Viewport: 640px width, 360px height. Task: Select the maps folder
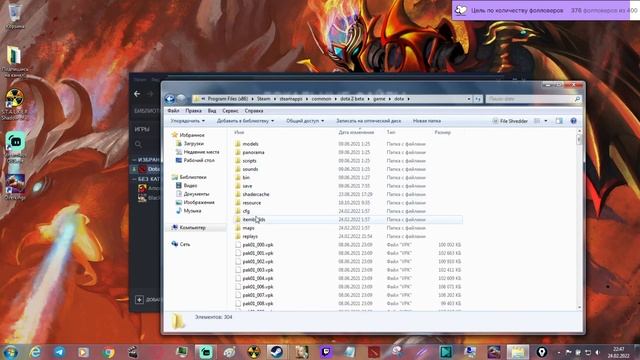tap(244, 228)
